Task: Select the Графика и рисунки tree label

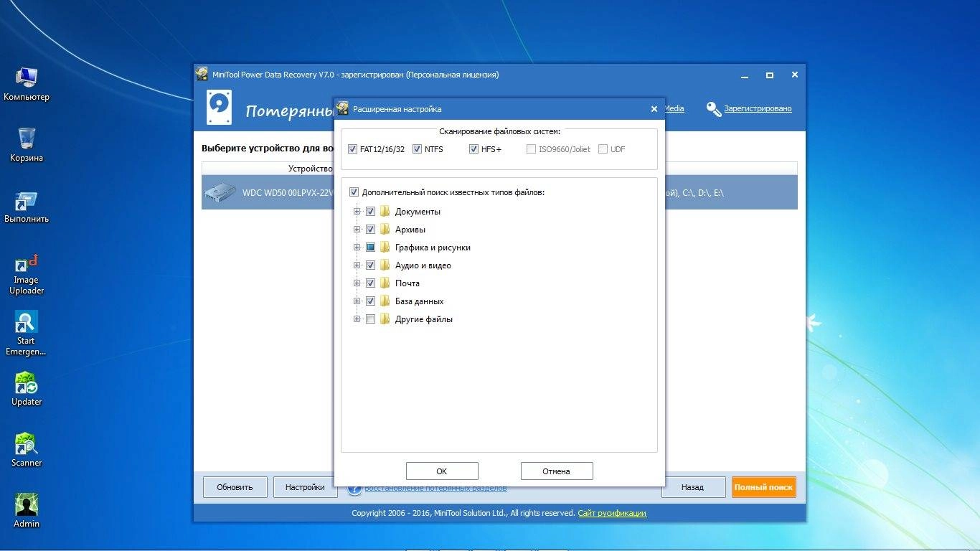Action: 433,248
